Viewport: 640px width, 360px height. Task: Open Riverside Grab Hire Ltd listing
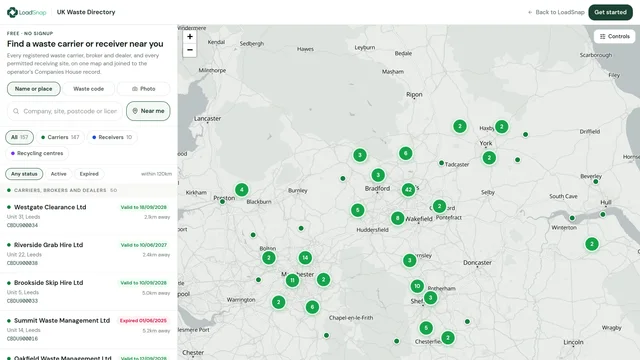coord(89,254)
